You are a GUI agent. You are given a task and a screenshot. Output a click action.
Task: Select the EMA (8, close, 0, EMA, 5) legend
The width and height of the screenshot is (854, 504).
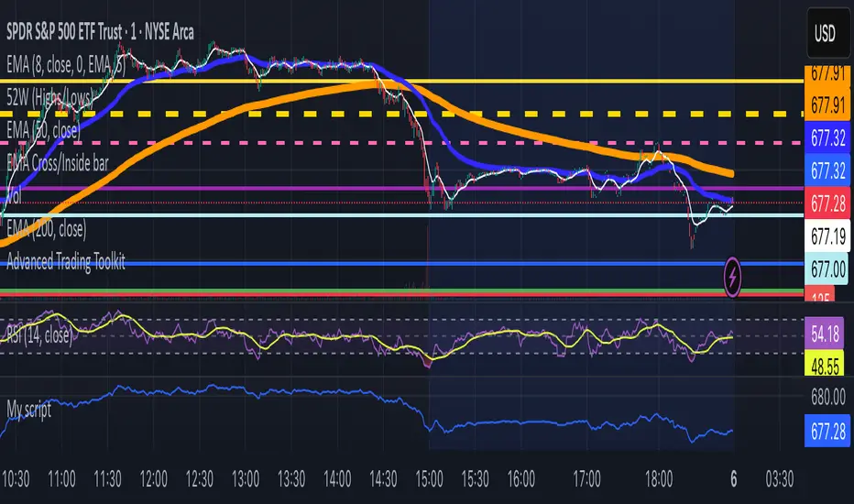(x=66, y=65)
